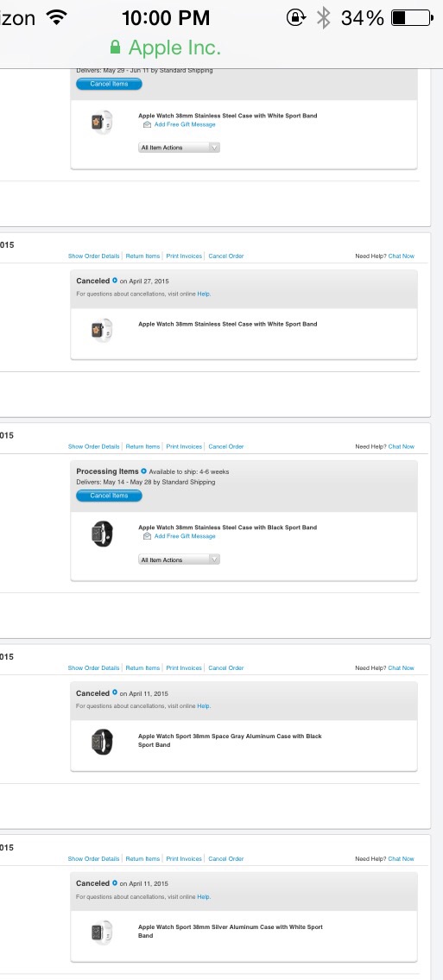Click Cancel Items button in the top order
This screenshot has height=980, width=443.
(110, 84)
